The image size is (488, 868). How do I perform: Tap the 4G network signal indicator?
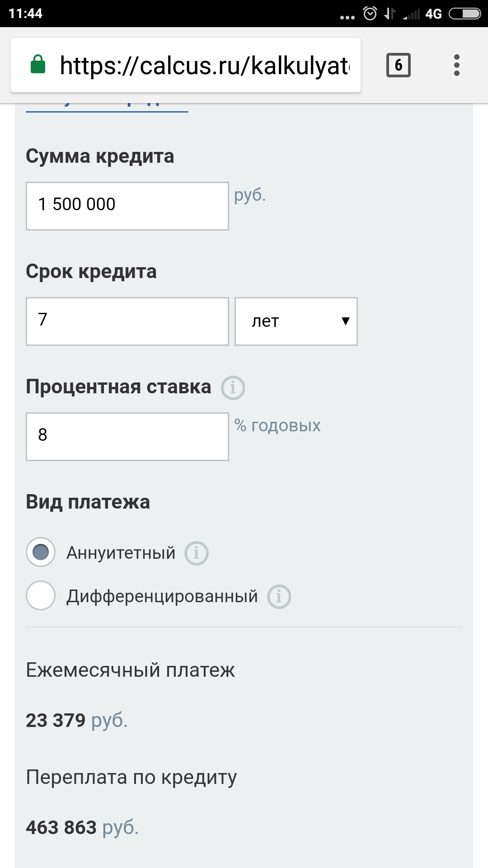(433, 14)
